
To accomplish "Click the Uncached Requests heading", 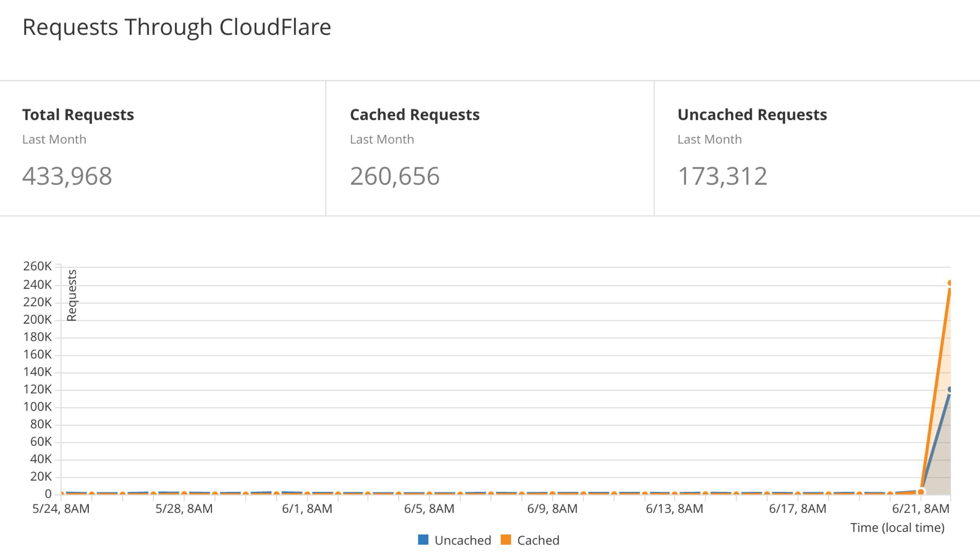I will pos(752,114).
